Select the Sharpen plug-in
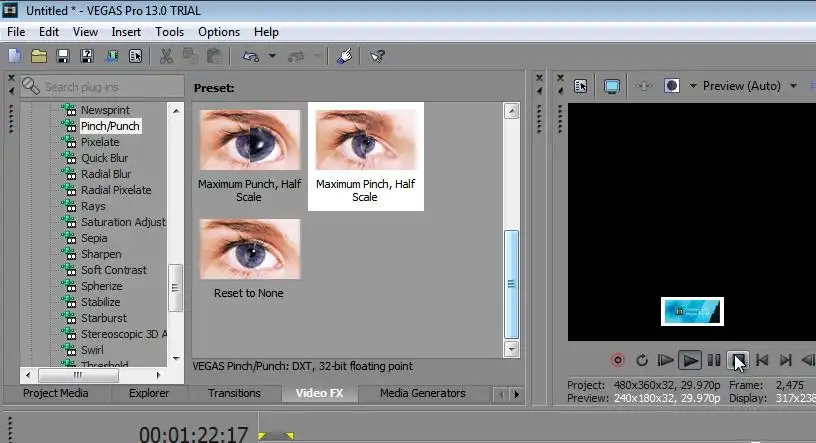Screen dimensions: 816x443 tap(101, 254)
